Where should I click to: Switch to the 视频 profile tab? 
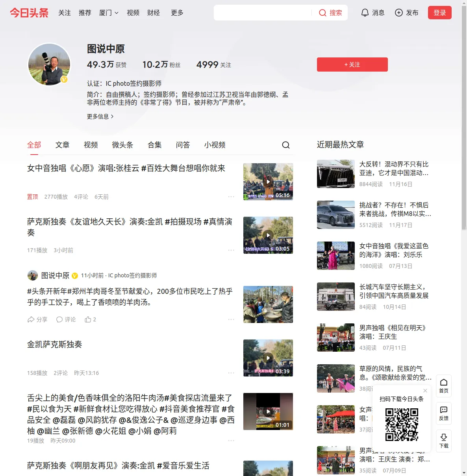[x=91, y=145]
